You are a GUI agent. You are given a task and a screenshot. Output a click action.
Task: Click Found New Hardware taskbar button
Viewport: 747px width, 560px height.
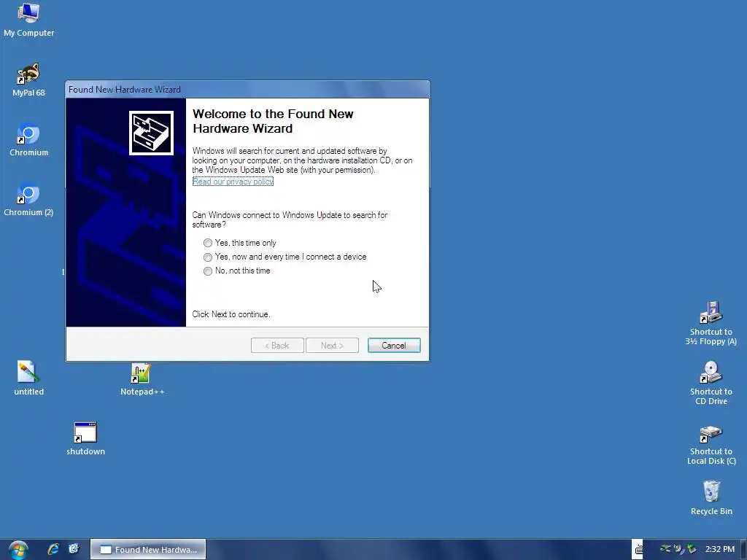[148, 550]
